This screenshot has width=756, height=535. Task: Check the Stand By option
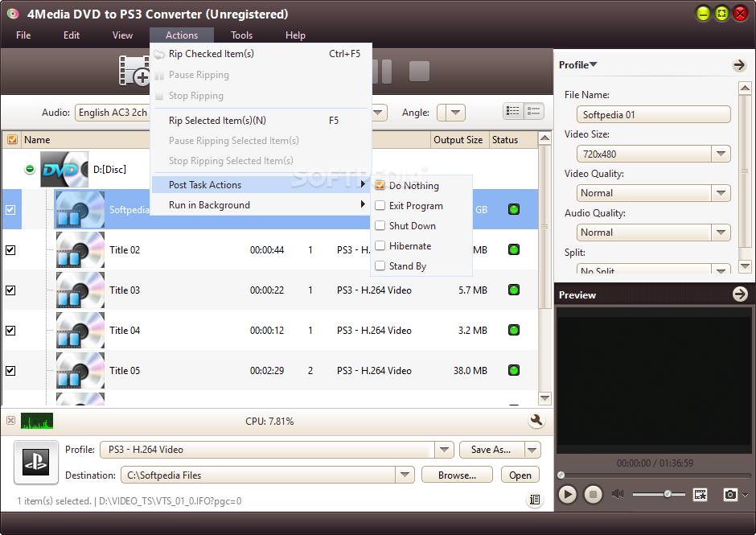click(x=421, y=265)
